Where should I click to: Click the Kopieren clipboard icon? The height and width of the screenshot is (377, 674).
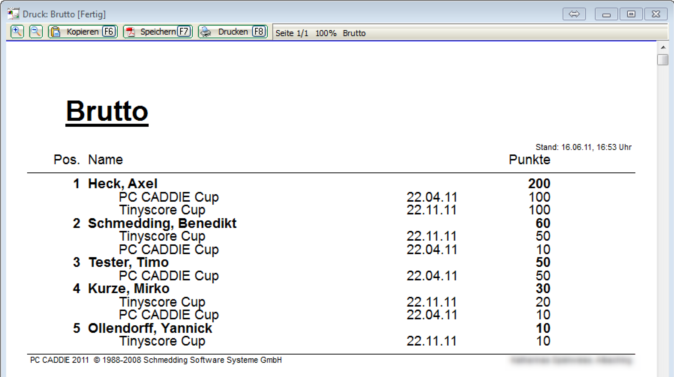pyautogui.click(x=56, y=32)
